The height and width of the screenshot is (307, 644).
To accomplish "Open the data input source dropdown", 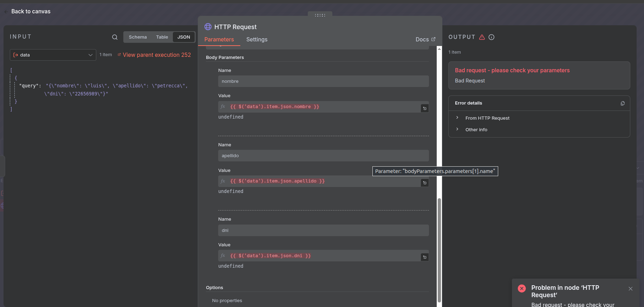I will pos(53,55).
